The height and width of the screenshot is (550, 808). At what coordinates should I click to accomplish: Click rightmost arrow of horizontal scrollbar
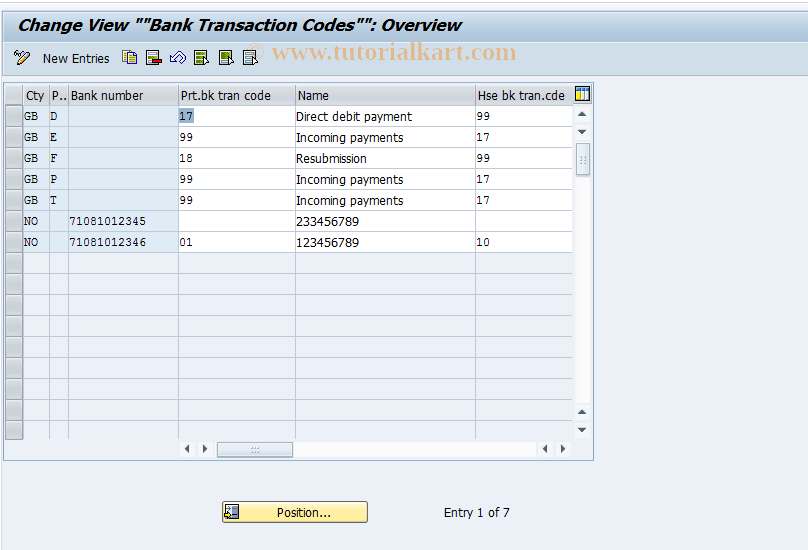563,449
